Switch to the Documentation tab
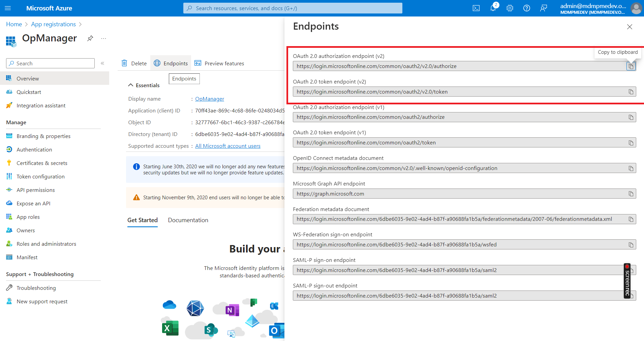Screen dimensions: 644x341 click(x=188, y=220)
